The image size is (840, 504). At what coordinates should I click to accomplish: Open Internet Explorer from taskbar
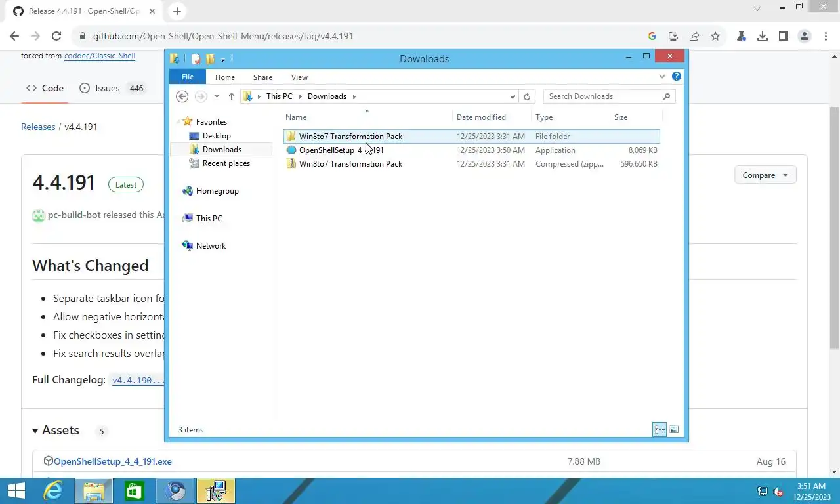(52, 491)
